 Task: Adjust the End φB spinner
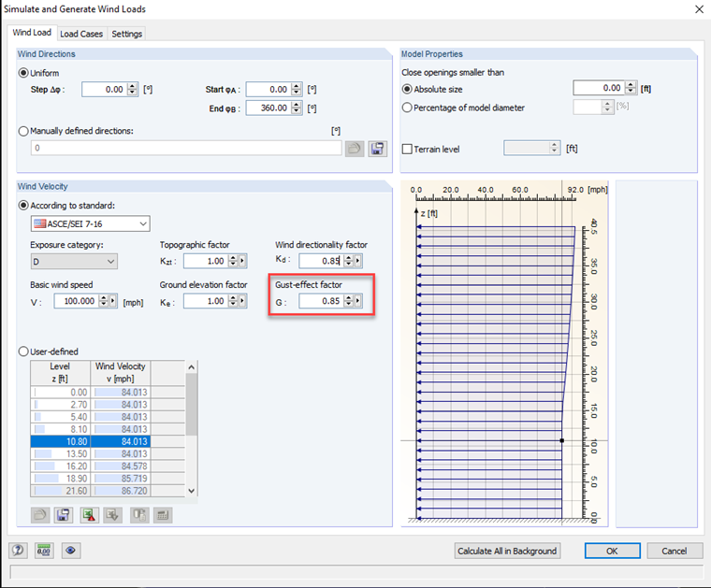point(297,108)
